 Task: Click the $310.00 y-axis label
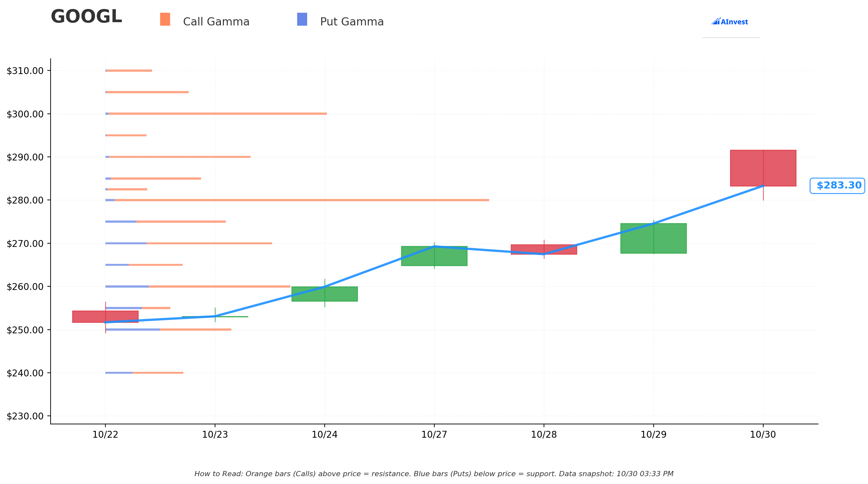pyautogui.click(x=25, y=71)
